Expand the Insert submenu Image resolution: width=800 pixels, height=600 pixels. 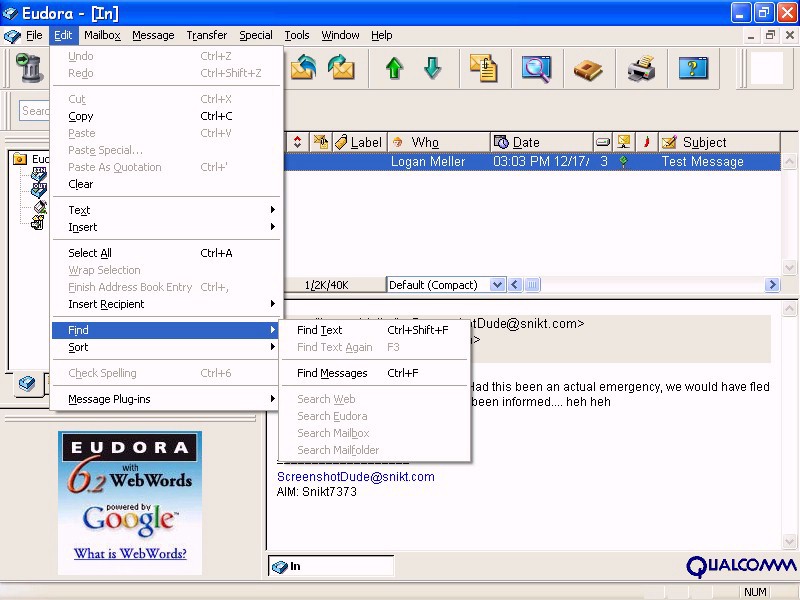166,227
